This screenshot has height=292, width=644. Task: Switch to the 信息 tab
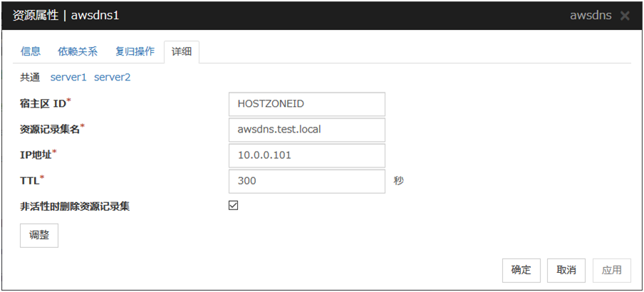coord(31,52)
